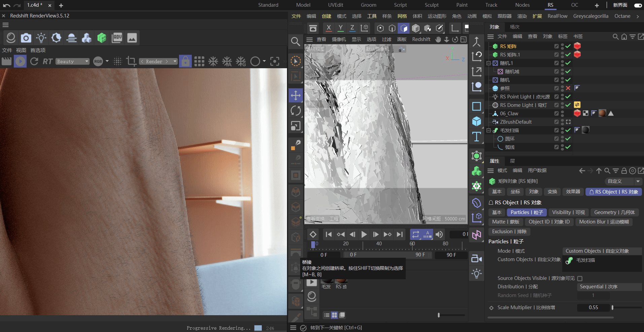Viewport: 644px width, 332px height.
Task: Open the Mode Custom Objects dropdown
Action: coord(602,251)
